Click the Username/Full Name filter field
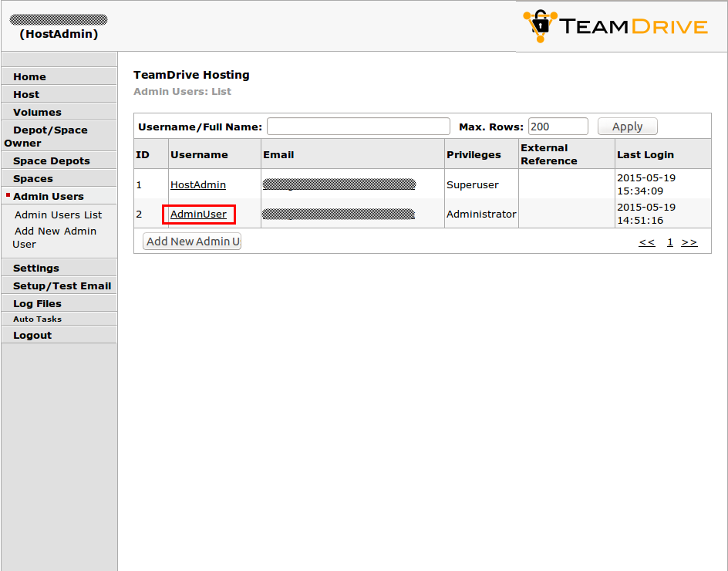The height and width of the screenshot is (571, 728). [x=358, y=127]
